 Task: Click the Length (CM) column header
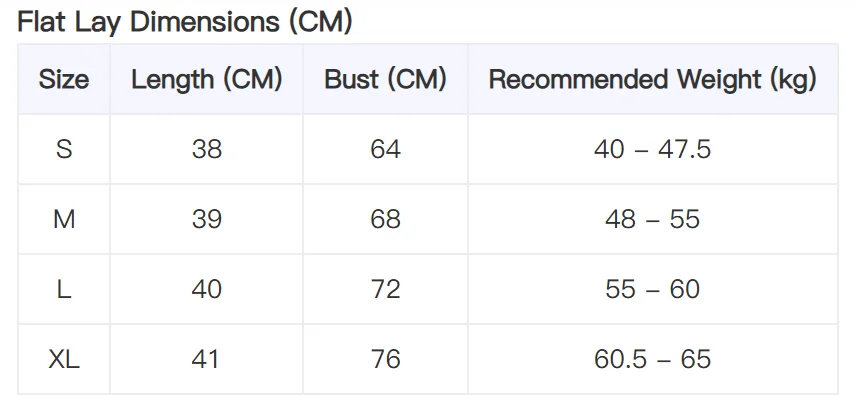pyautogui.click(x=206, y=80)
